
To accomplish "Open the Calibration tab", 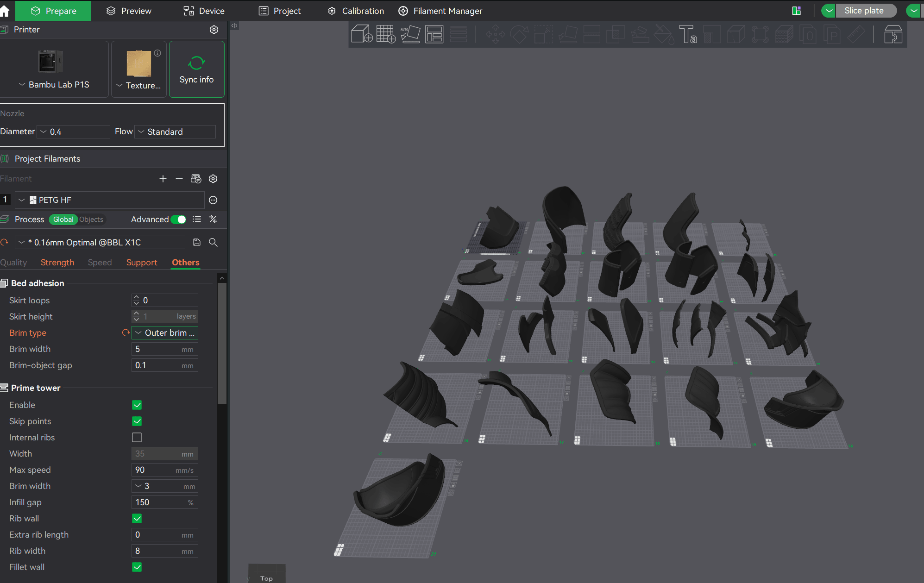I will [x=356, y=11].
